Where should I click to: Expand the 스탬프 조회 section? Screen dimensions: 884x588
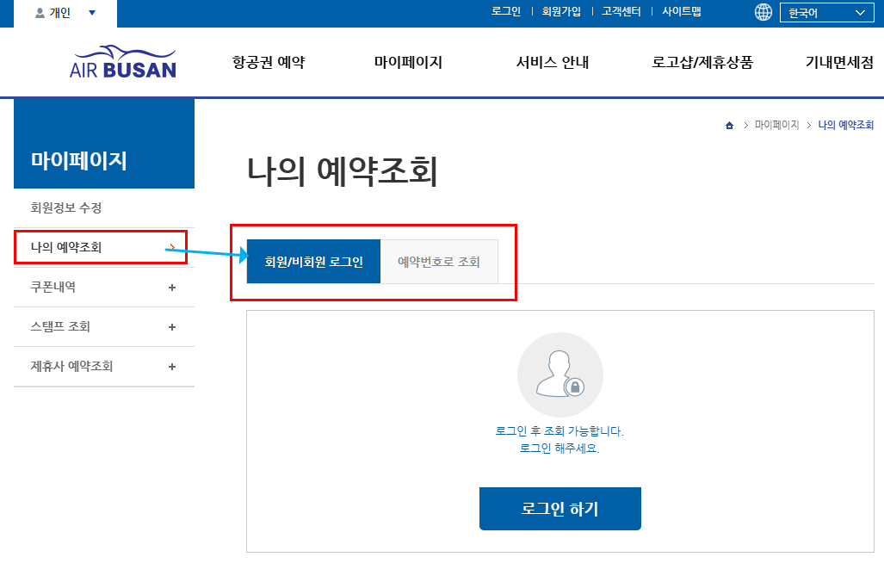point(171,327)
